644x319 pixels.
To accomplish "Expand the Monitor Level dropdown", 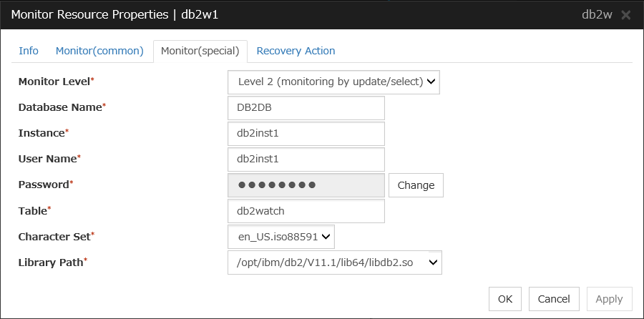I will 333,82.
